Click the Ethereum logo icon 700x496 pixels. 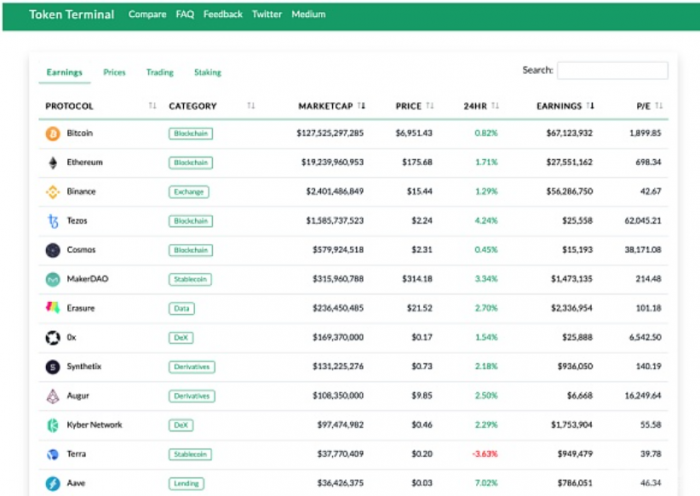click(53, 163)
